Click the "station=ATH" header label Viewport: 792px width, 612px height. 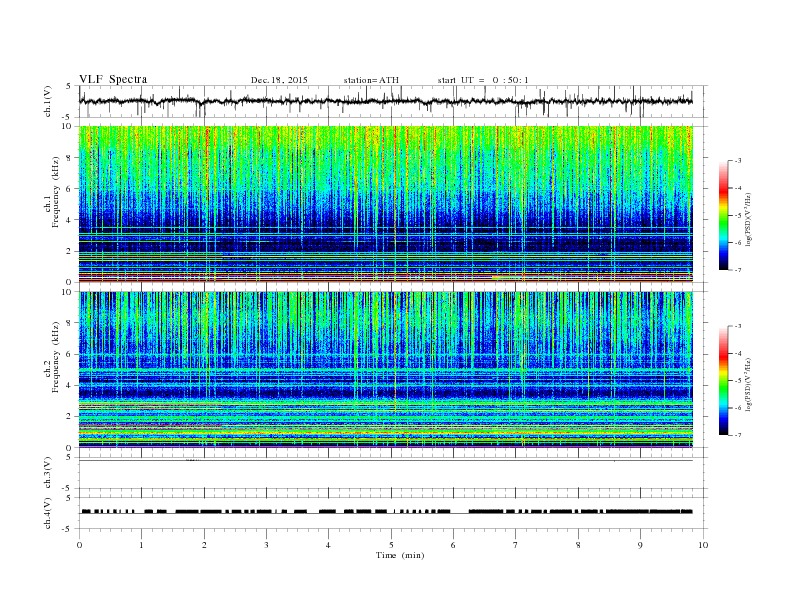point(371,80)
